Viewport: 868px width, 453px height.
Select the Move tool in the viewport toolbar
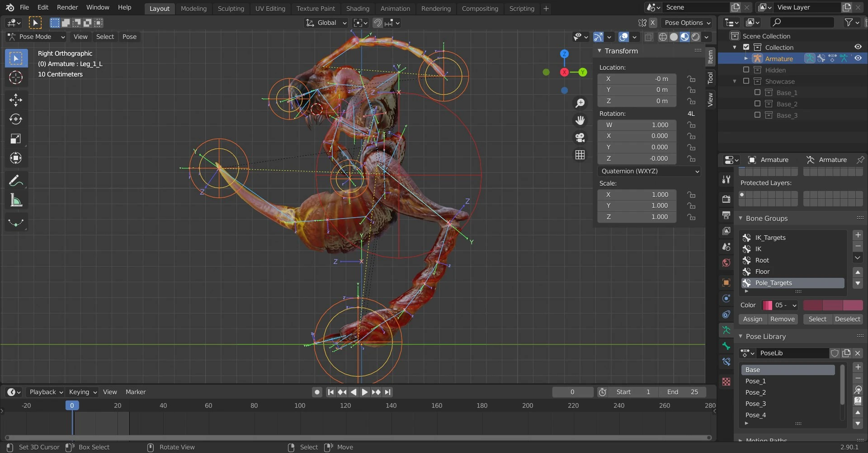tap(16, 100)
